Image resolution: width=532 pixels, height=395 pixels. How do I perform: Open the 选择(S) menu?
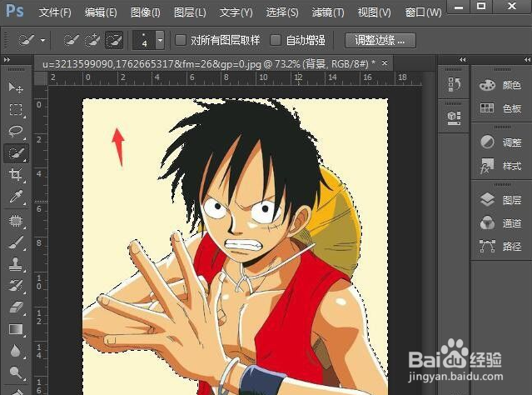click(x=282, y=12)
